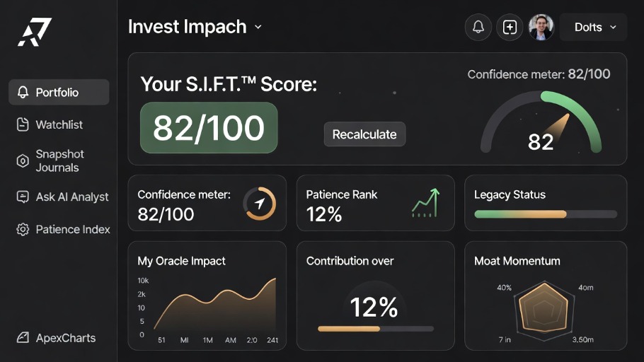Open notifications with the bell icon
The width and height of the screenshot is (644, 362).
[478, 28]
